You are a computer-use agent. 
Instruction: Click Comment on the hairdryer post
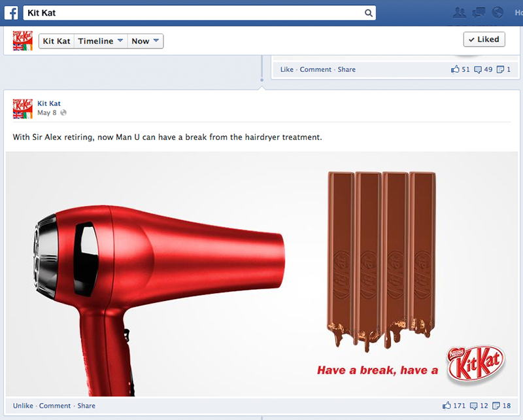(x=55, y=406)
